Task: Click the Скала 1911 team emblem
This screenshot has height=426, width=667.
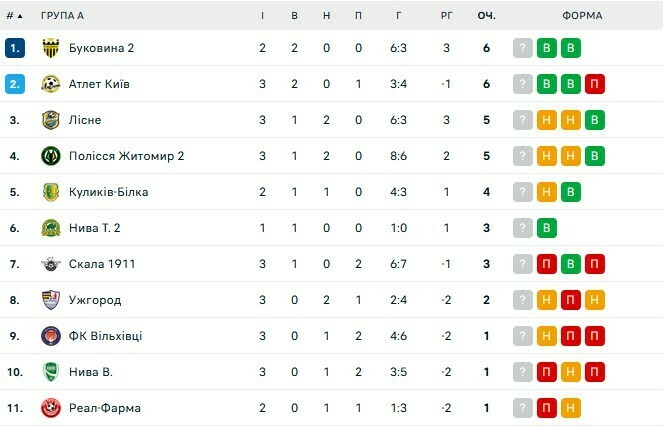Action: coord(51,264)
